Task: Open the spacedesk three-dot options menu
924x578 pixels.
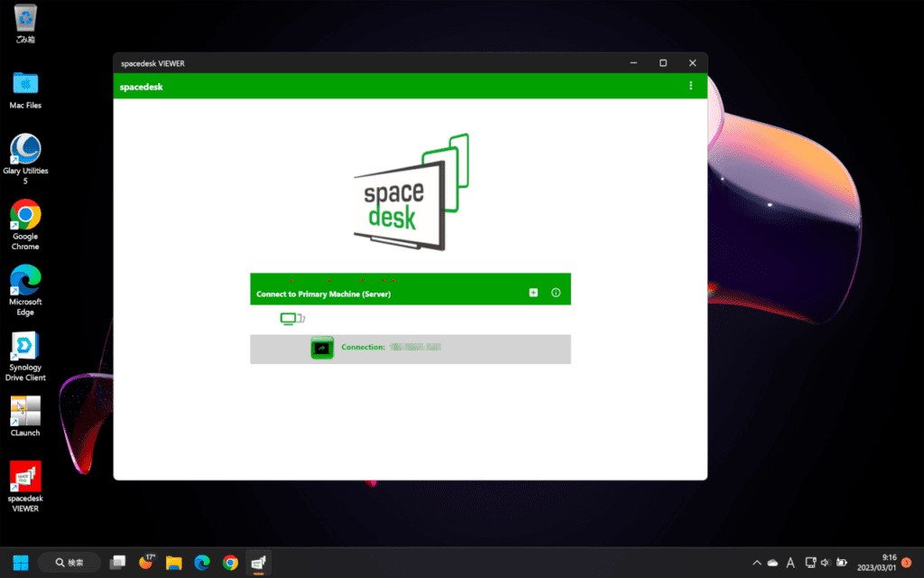Action: 691,86
